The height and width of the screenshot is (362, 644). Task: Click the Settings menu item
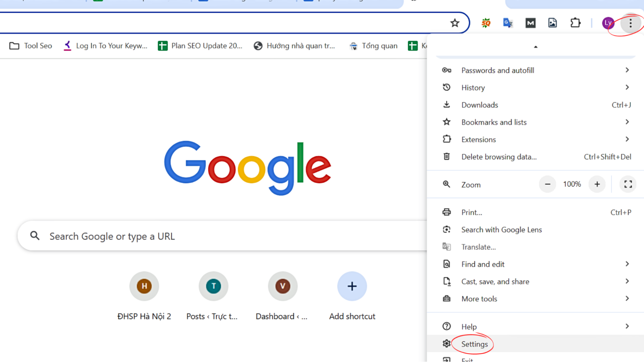(x=474, y=344)
